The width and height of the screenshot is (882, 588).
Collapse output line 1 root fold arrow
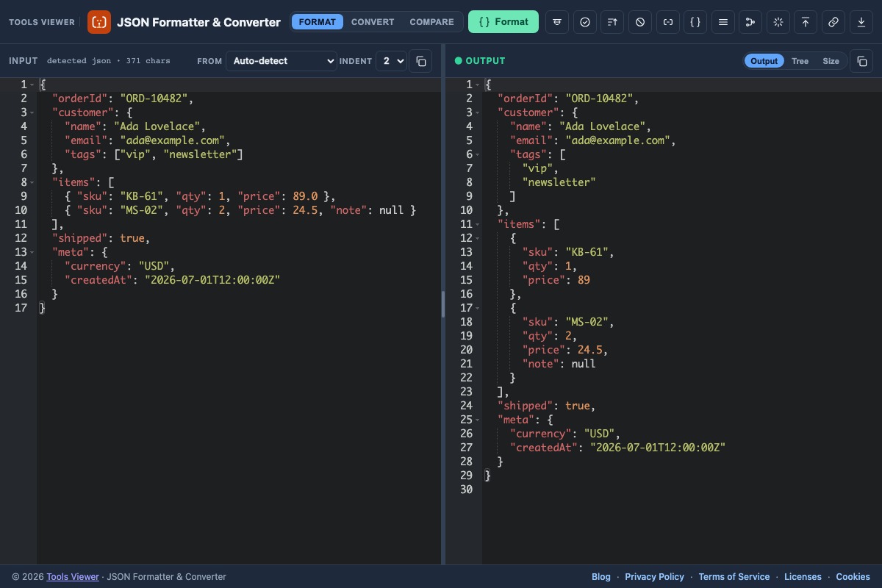click(x=478, y=85)
